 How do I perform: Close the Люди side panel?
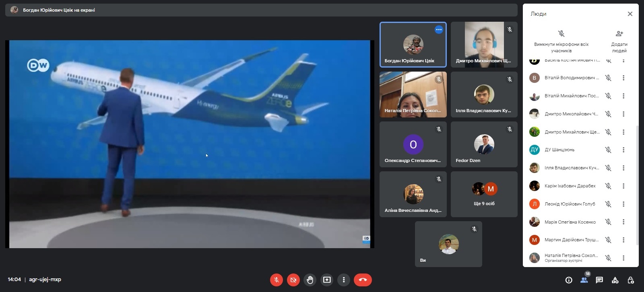pos(630,14)
